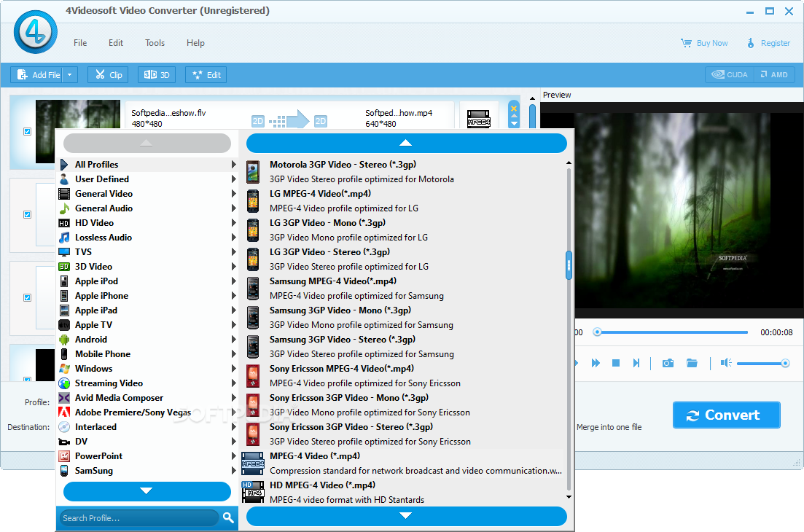Click the HD MPEG-4 Video format icon
This screenshot has width=804, height=532.
253,492
